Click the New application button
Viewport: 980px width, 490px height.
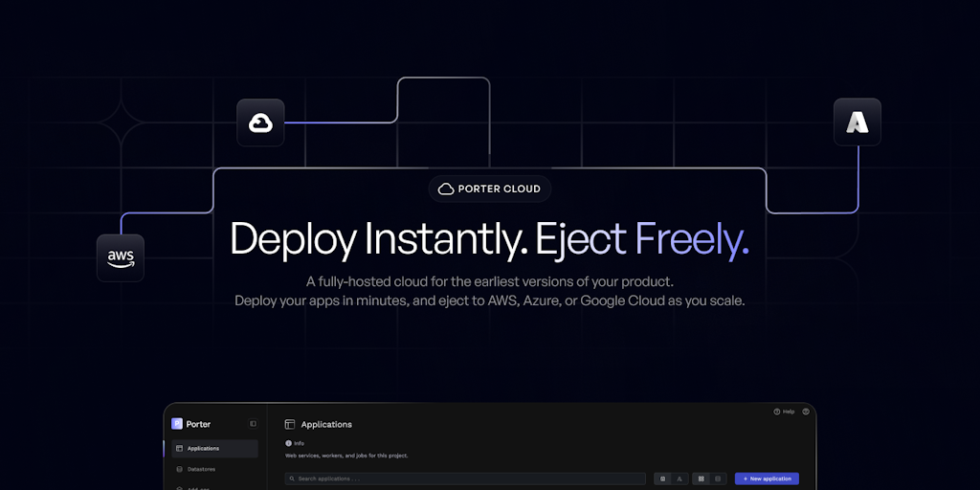tap(767, 479)
